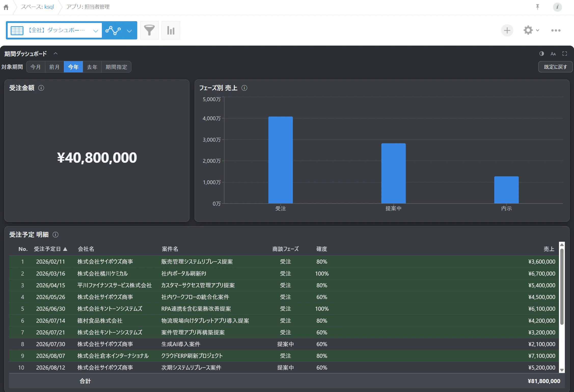Pin this app with the pushpin icon
The image size is (574, 392).
(x=537, y=7)
